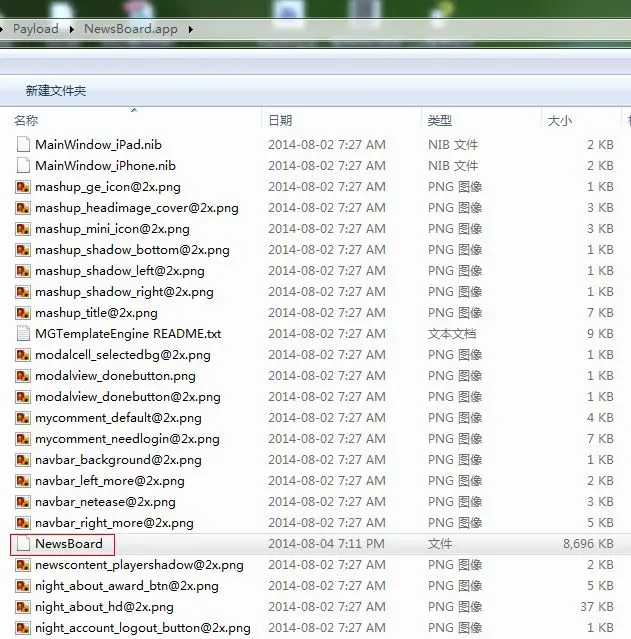Click the 37 KB size value
Viewport: 631px width, 639px height.
(x=597, y=607)
